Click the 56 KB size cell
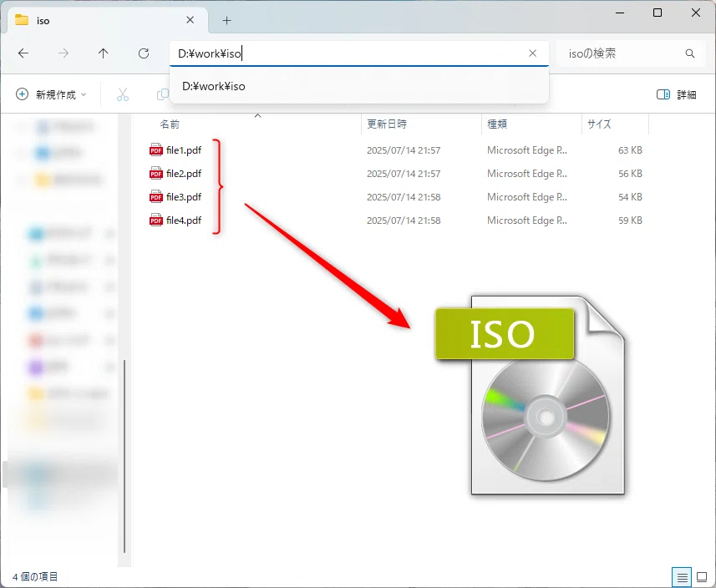This screenshot has width=716, height=588. tap(630, 174)
